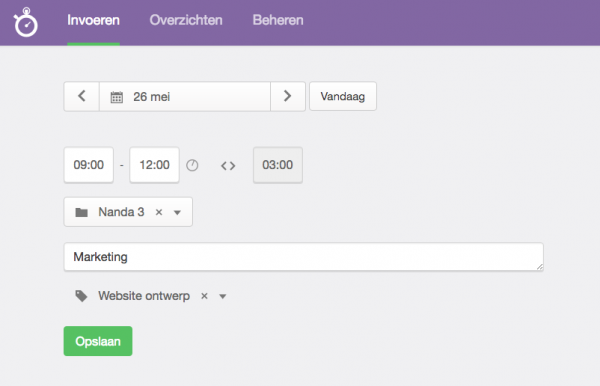Click the tag icon beside Website ontwerp

click(x=81, y=296)
